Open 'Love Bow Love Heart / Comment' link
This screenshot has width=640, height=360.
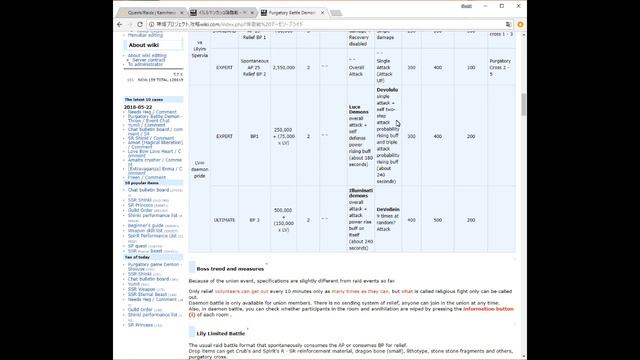[154, 153]
